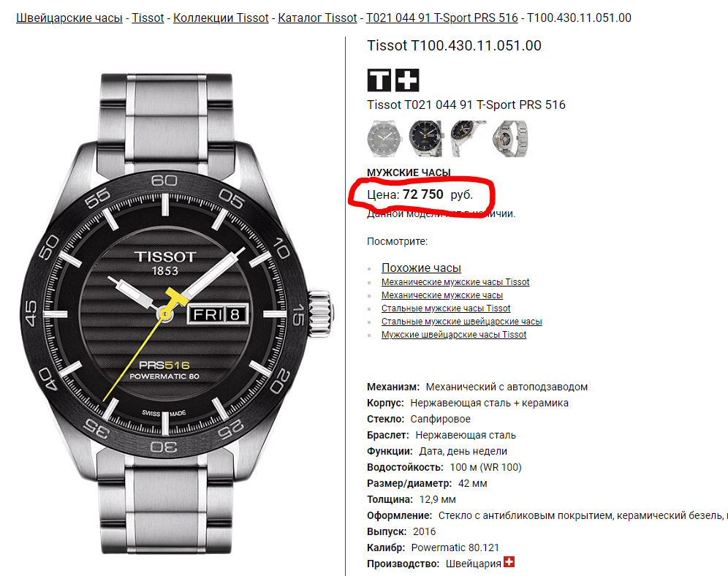Screen dimensions: 728x576
Task: Open Стальные мужские швейцарские часы link
Action: pyautogui.click(x=461, y=321)
